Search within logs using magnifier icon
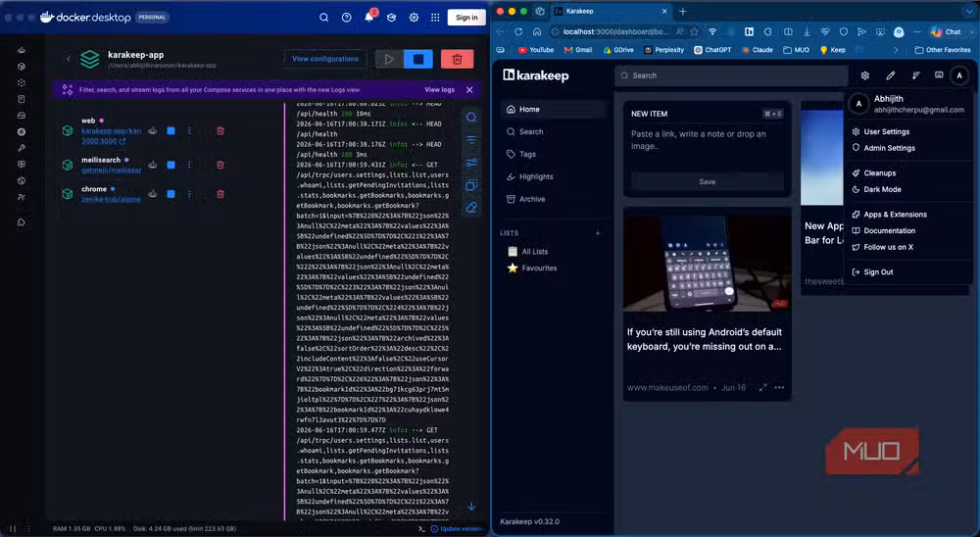This screenshot has height=537, width=980. [x=472, y=118]
